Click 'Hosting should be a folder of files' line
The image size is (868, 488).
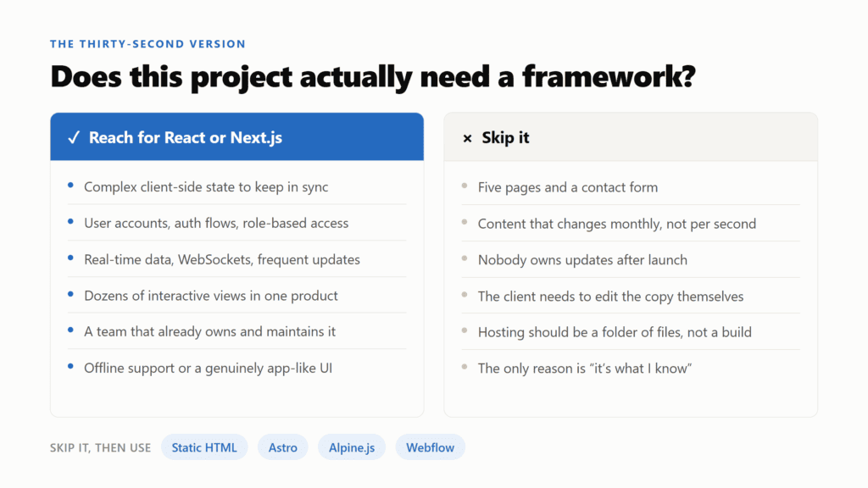pyautogui.click(x=615, y=332)
